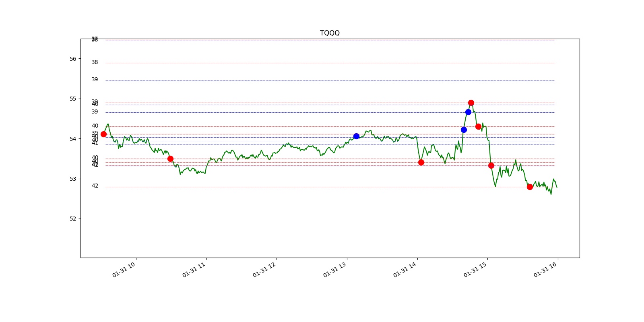Click the x-axis label 01-31 15
The width and height of the screenshot is (644, 322).
(475, 270)
